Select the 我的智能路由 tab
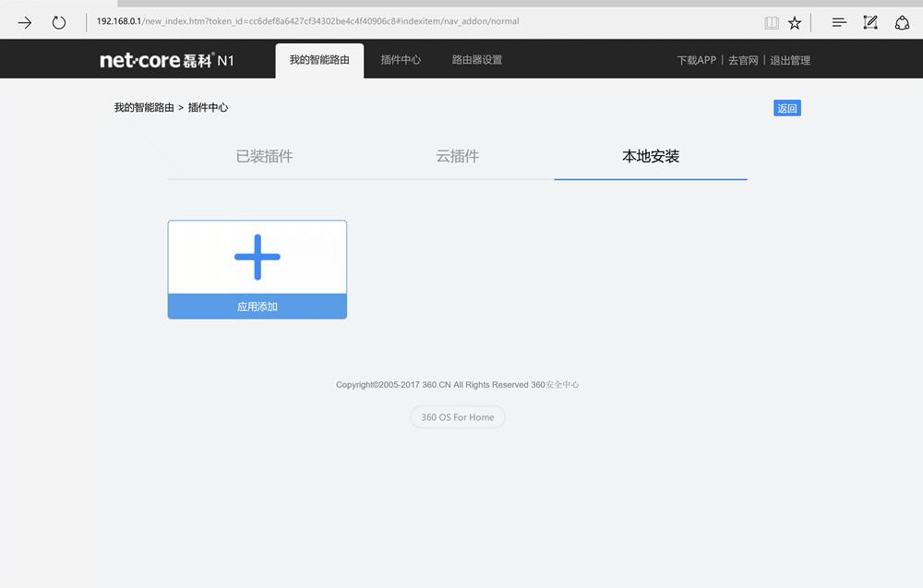The image size is (923, 588). [x=319, y=59]
